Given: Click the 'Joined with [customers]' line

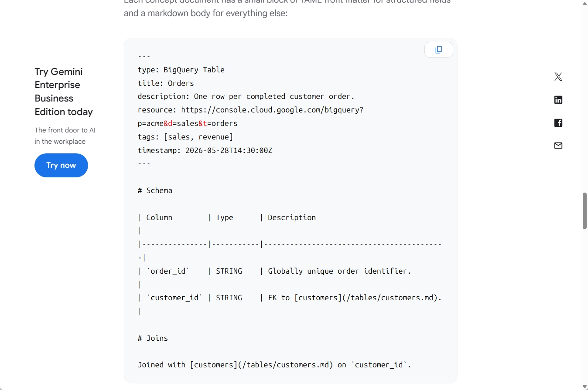Looking at the screenshot, I should pos(274,365).
